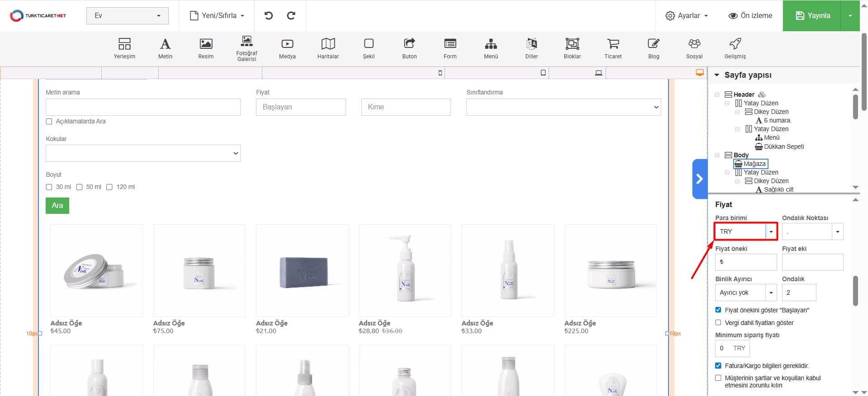Screen dimensions: 868x396
Task: Open the Ayarlar settings menu
Action: (x=686, y=16)
